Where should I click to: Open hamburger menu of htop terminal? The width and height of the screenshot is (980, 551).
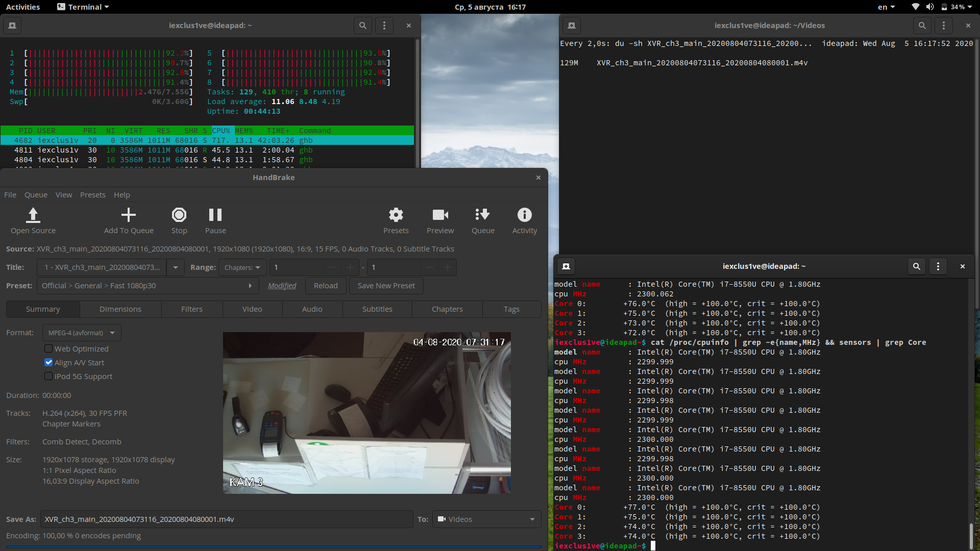[384, 26]
